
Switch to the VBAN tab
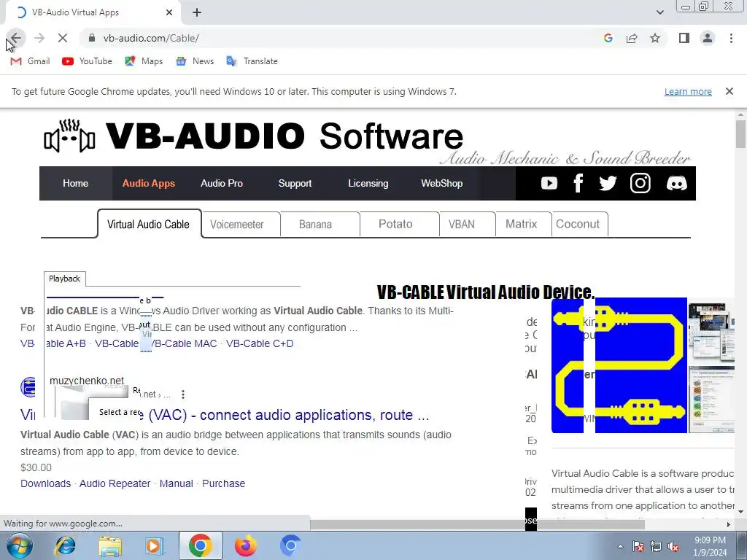pyautogui.click(x=467, y=225)
